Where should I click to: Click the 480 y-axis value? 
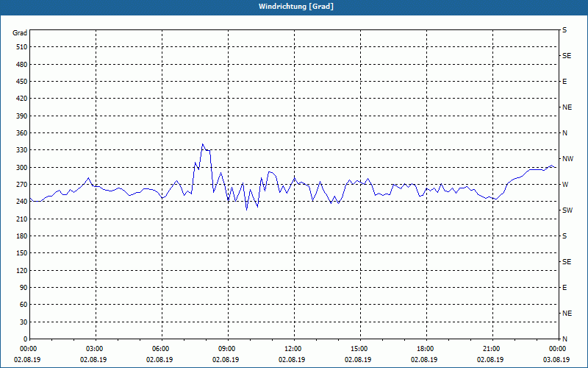(21, 65)
